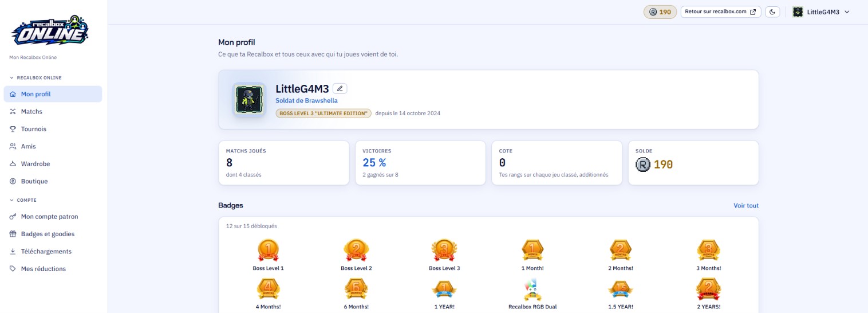This screenshot has height=313, width=868.
Task: Click the Cote stat card
Action: coord(557,163)
